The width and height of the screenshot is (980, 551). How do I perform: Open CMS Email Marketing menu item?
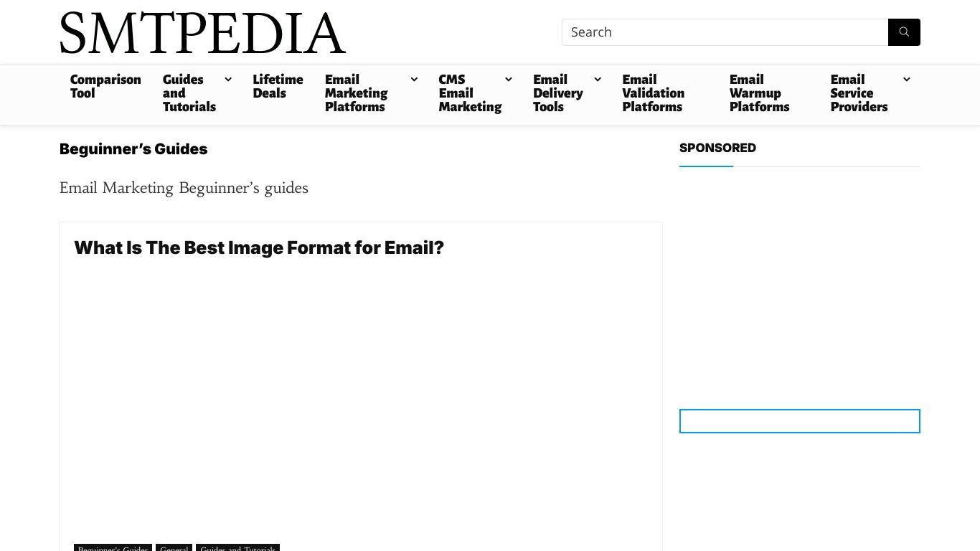click(x=470, y=93)
